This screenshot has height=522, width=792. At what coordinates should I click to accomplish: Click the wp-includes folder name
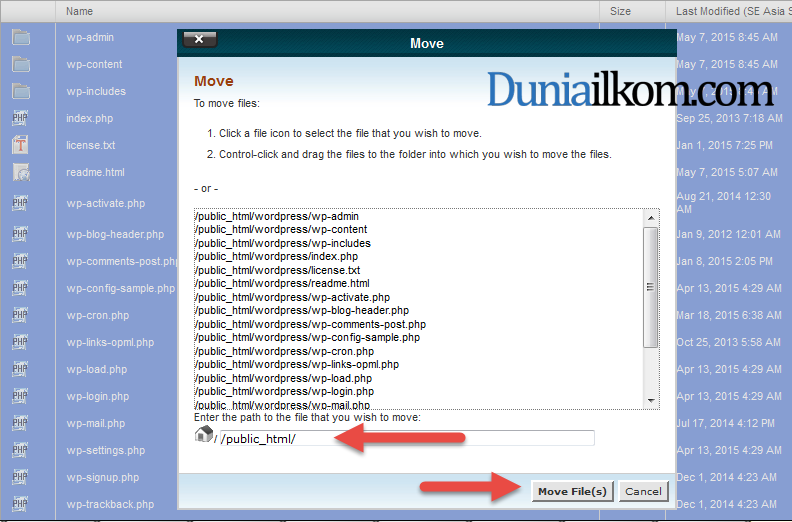pyautogui.click(x=96, y=91)
